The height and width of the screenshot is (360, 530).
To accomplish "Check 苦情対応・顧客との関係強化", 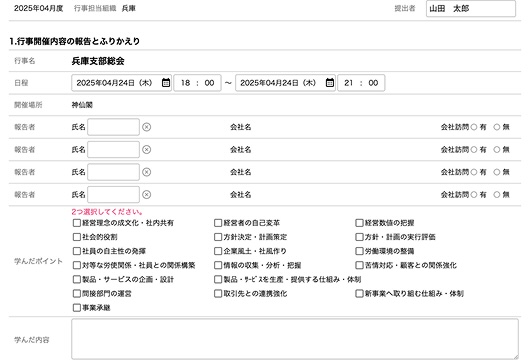I will click(359, 265).
